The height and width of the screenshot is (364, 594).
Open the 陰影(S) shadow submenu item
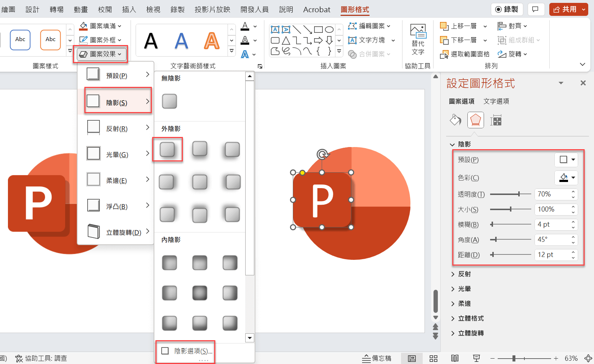(x=118, y=102)
